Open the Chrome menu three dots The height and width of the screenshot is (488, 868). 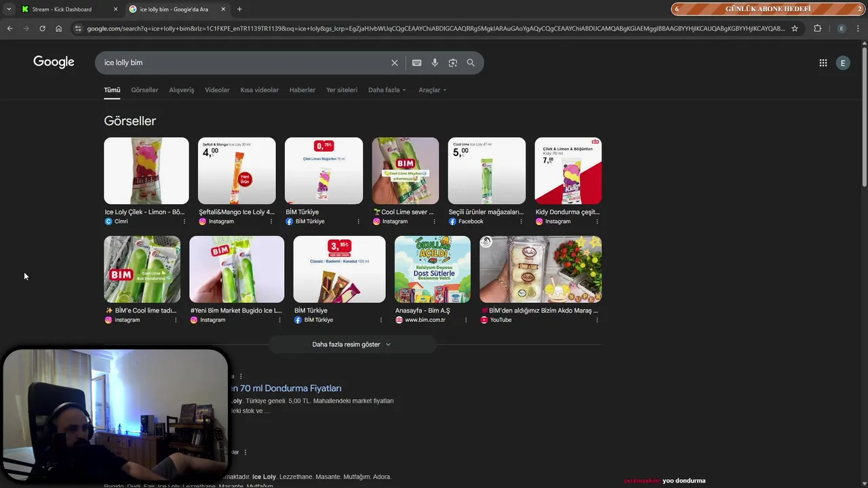point(859,28)
